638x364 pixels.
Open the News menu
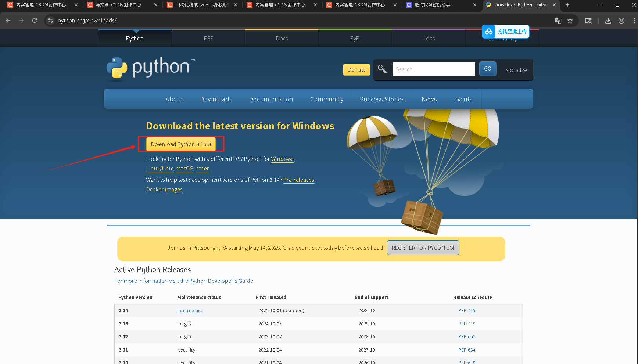[429, 99]
